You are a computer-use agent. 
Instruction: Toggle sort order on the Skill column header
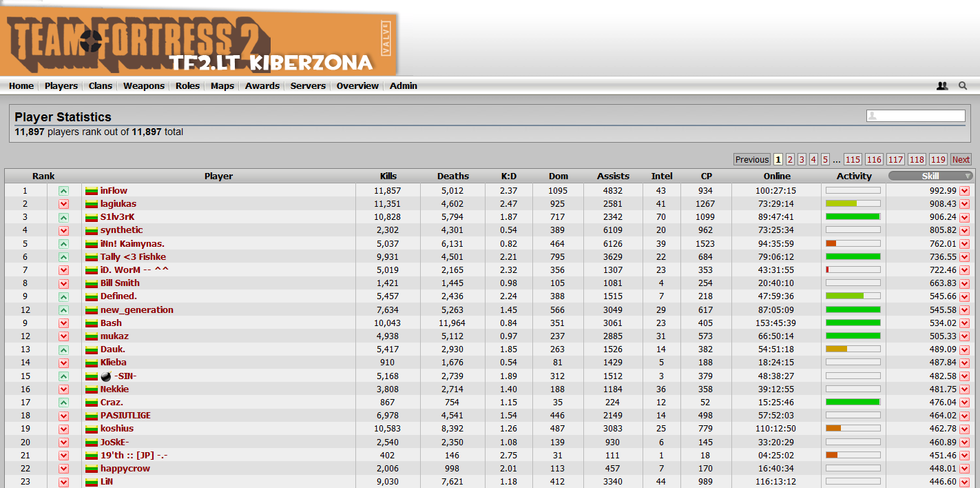pyautogui.click(x=930, y=176)
